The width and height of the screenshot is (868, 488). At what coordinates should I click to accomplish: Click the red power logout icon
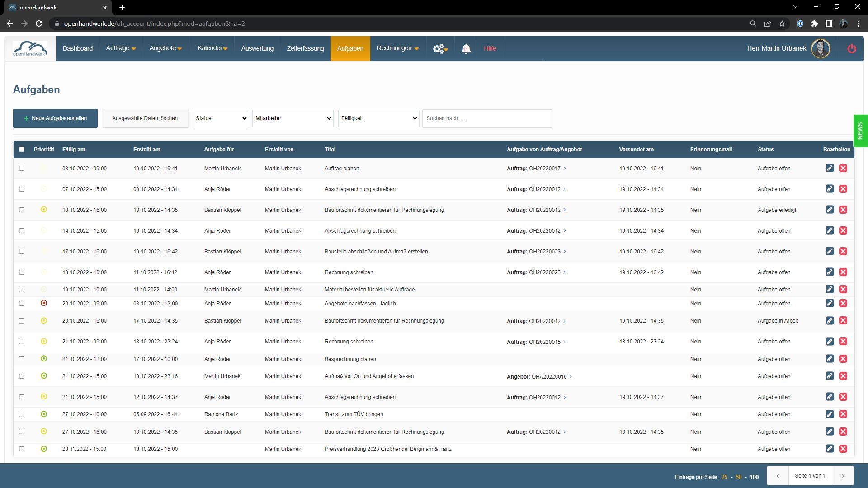[x=851, y=49]
